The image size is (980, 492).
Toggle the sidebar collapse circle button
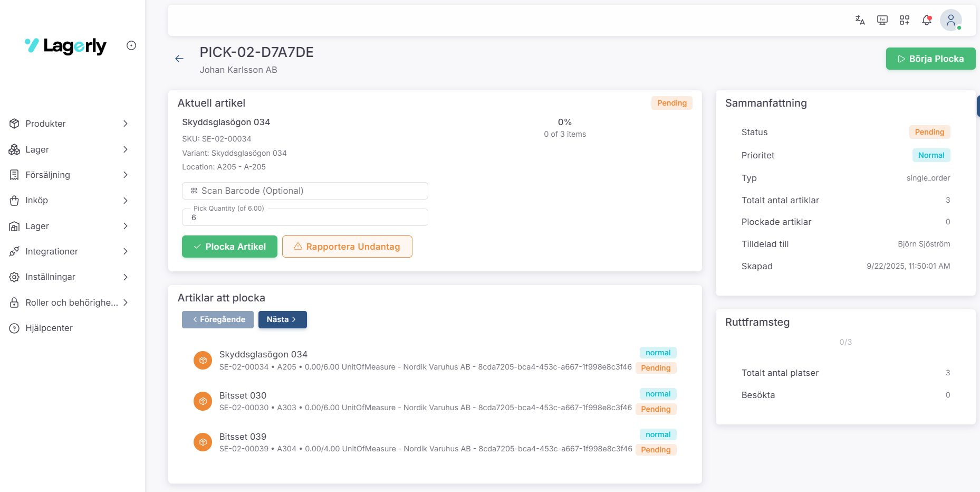[131, 45]
